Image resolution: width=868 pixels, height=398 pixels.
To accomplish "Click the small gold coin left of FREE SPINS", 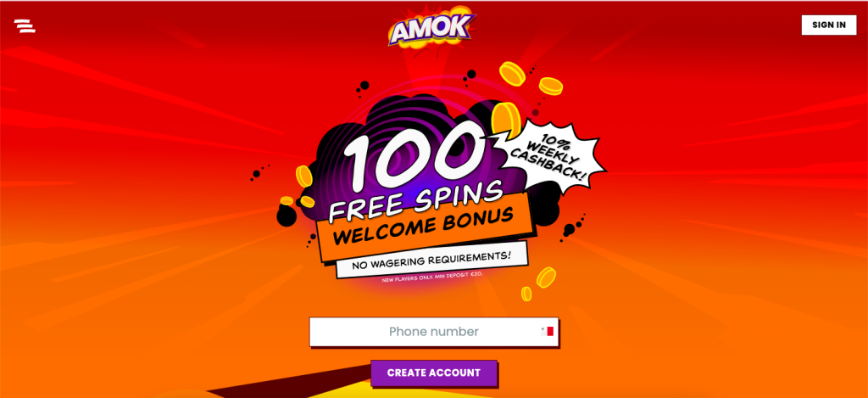I will 287,200.
